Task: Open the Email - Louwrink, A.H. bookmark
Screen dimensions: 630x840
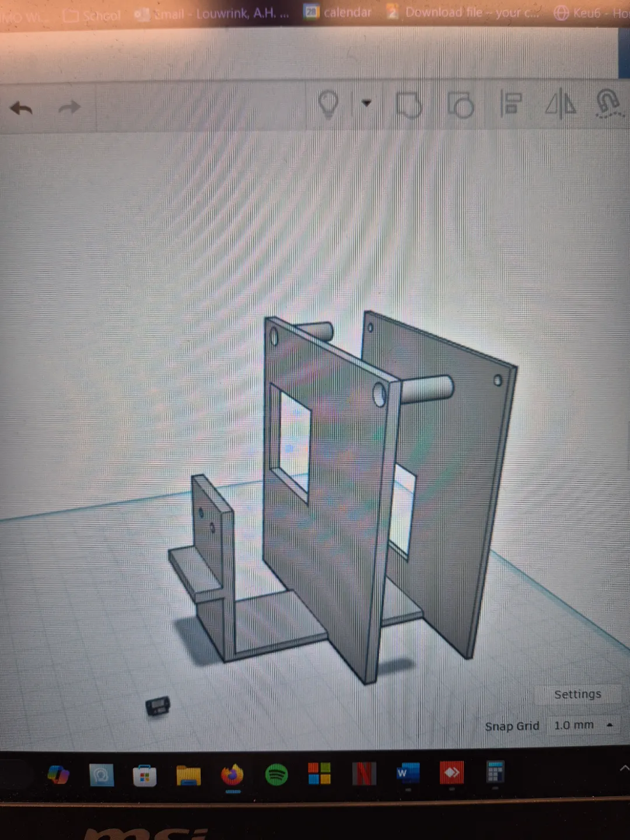Action: 212,13
